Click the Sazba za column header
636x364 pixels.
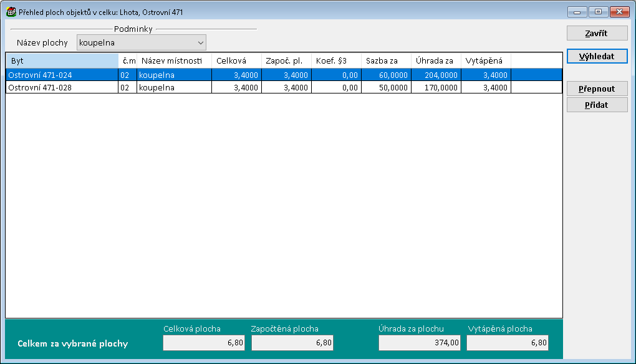pos(386,60)
